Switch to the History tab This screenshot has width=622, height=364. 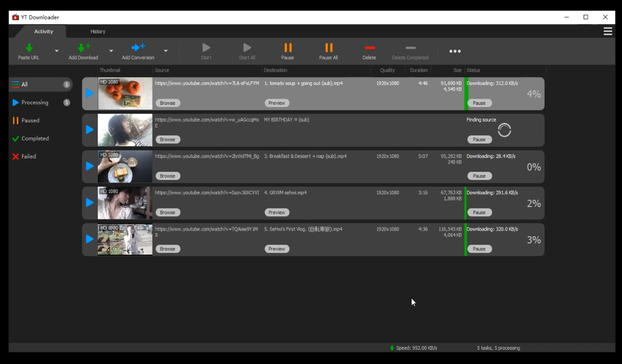click(x=98, y=32)
